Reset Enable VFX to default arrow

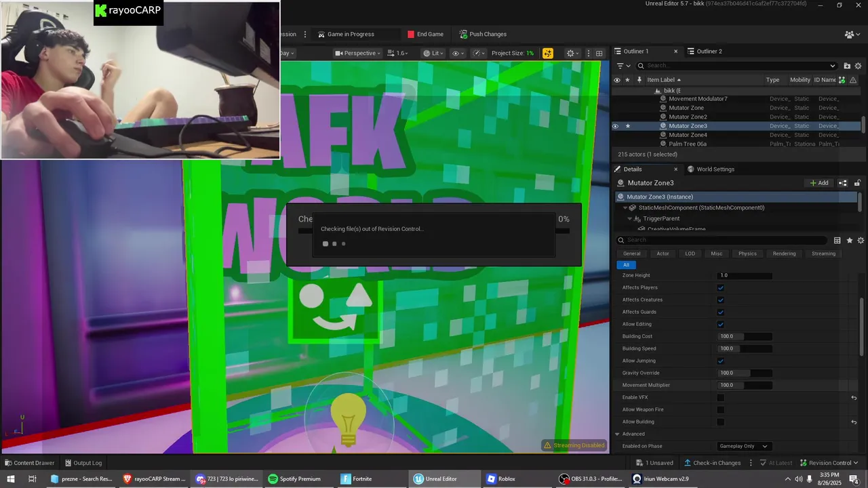[x=854, y=398]
